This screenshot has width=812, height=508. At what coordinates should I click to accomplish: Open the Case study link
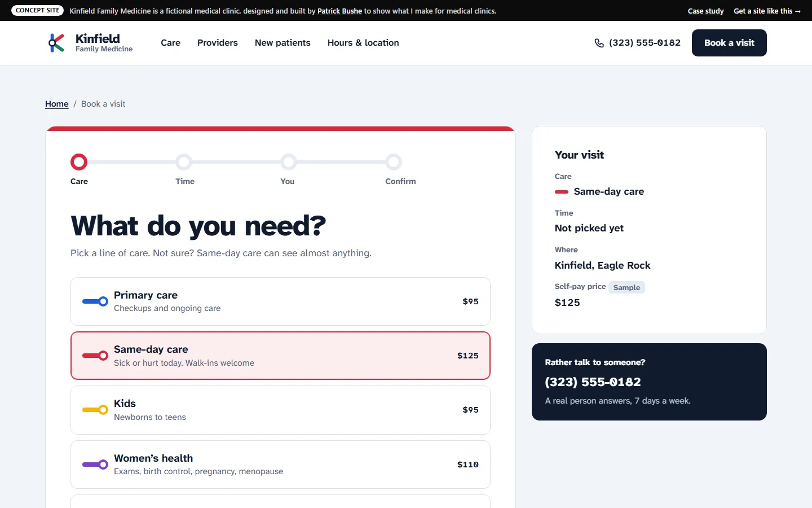point(705,11)
